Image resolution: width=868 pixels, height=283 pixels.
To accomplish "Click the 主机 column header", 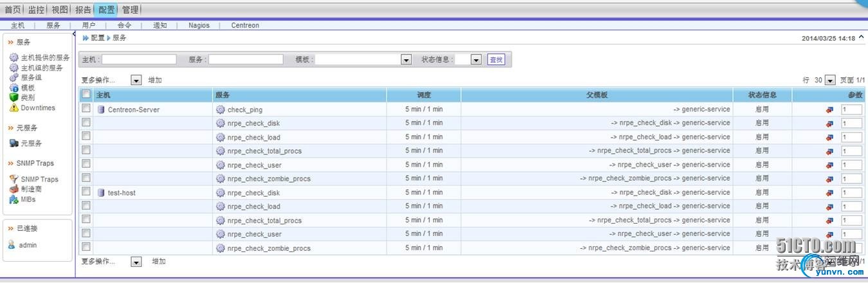I will pyautogui.click(x=103, y=95).
